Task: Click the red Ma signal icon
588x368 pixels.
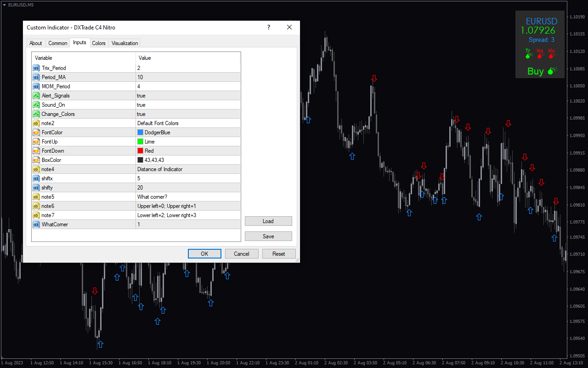Action: click(540, 55)
